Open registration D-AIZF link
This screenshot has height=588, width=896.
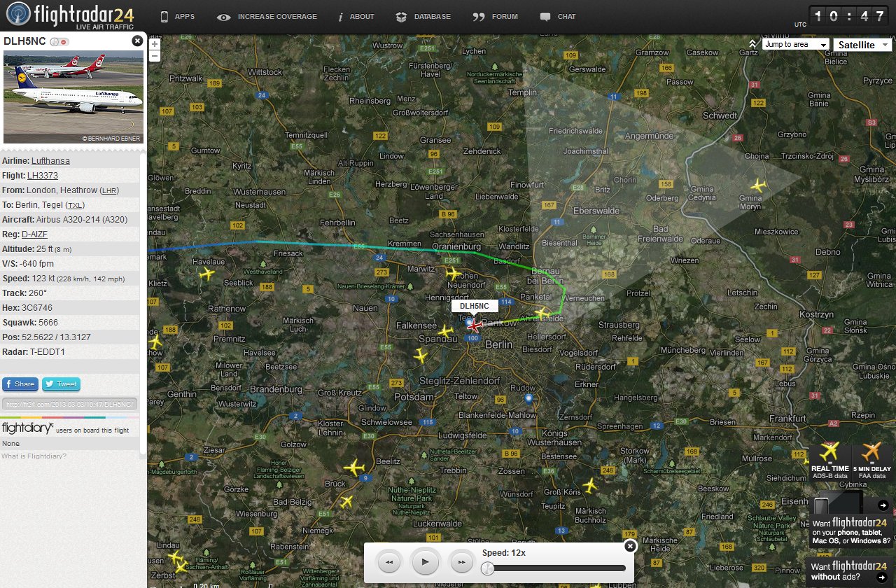(x=34, y=234)
